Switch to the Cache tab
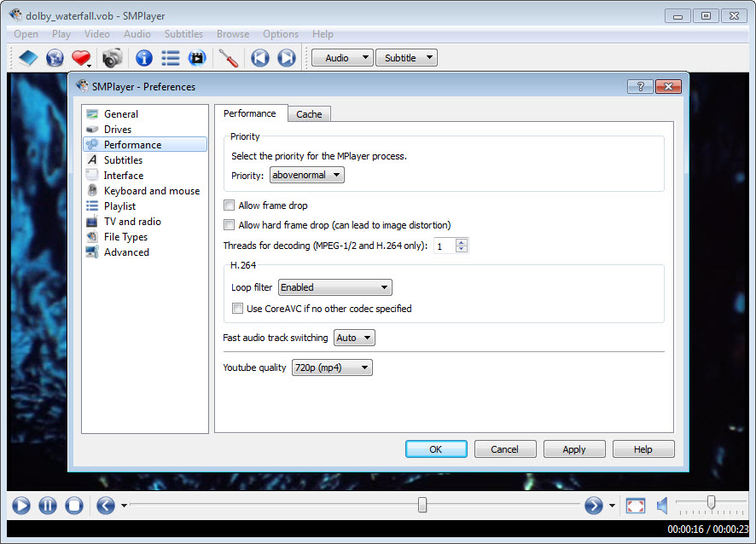 pos(309,114)
